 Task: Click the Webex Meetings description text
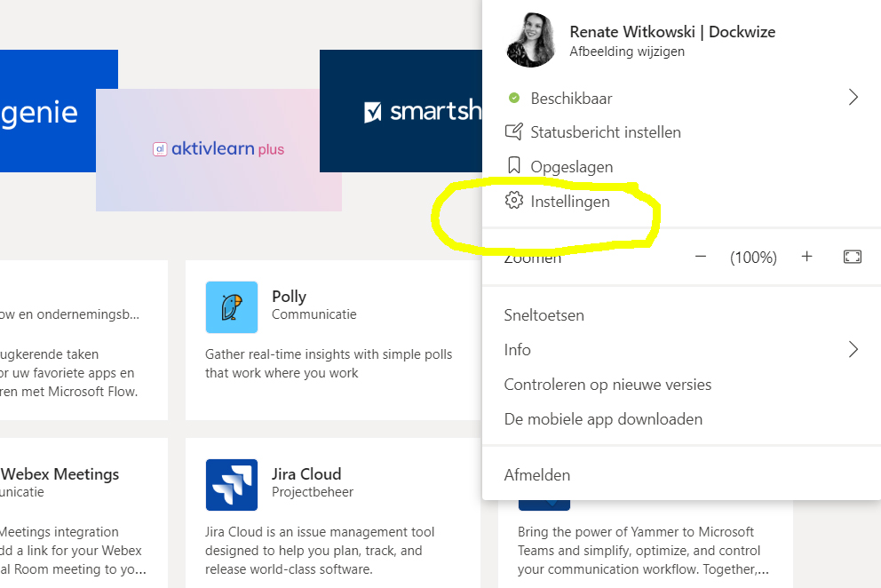point(73,551)
